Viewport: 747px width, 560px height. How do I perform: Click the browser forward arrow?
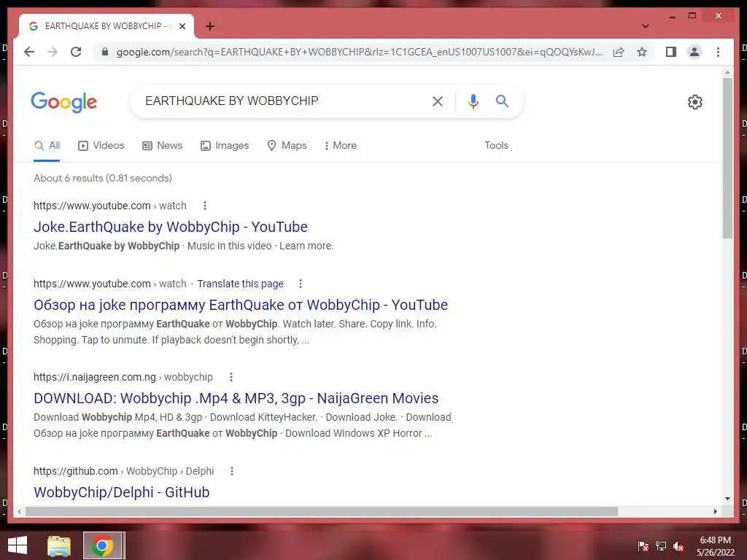pos(53,52)
